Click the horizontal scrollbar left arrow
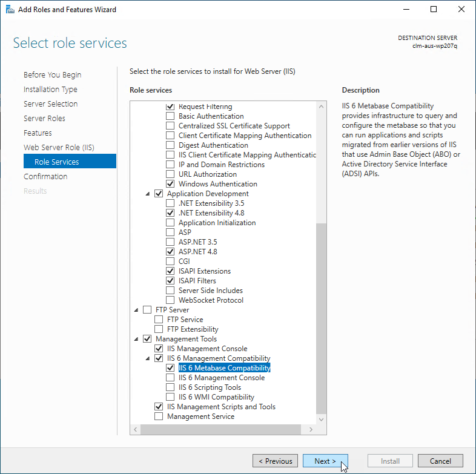This screenshot has width=476, height=474. point(136,429)
